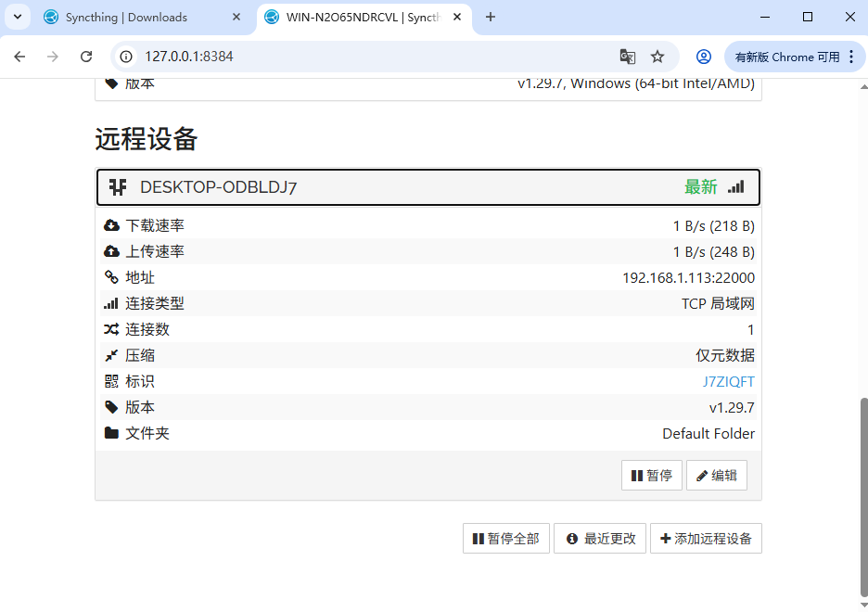Open the J7ZIQFT device ID link

click(729, 380)
